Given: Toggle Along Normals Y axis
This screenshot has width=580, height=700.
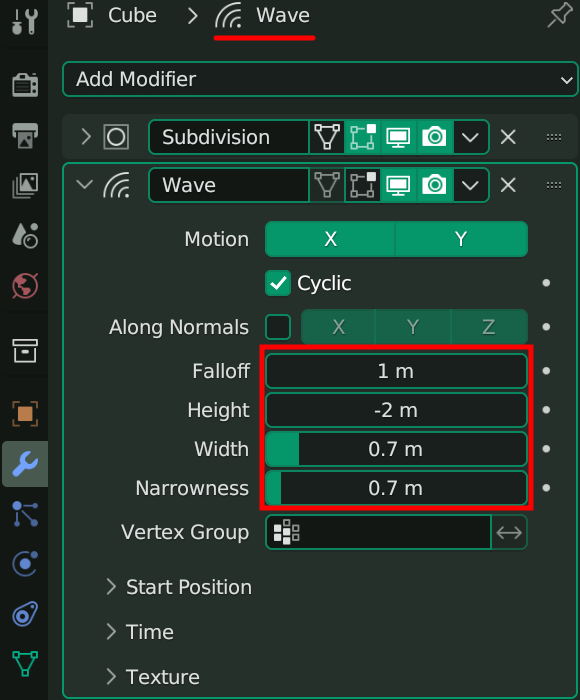Looking at the screenshot, I should pos(413,327).
